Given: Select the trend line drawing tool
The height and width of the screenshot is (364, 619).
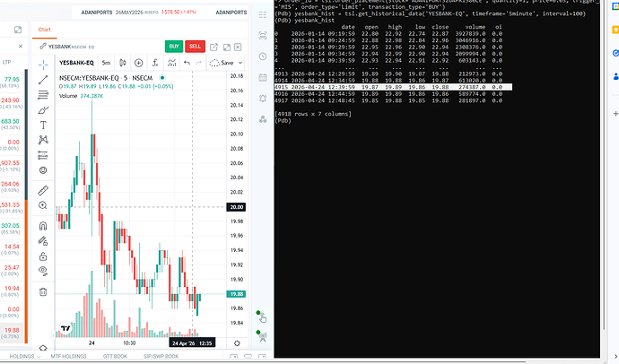Looking at the screenshot, I should (43, 80).
